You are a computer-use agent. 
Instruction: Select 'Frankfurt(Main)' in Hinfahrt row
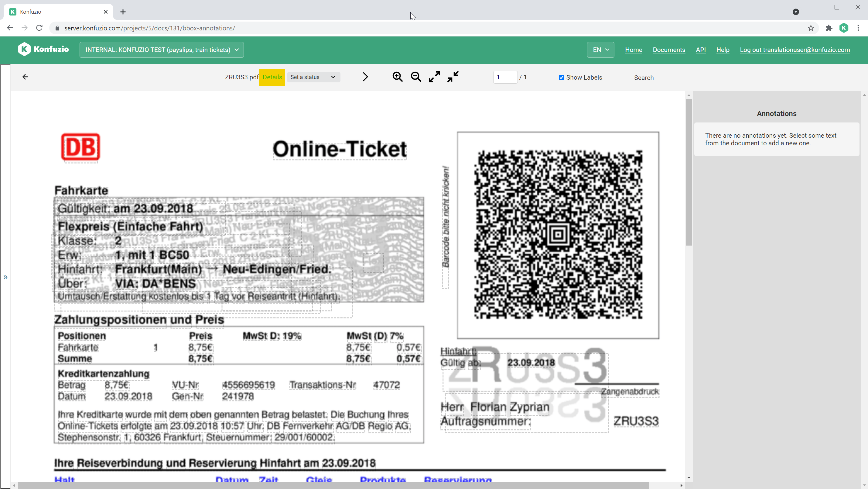pyautogui.click(x=158, y=269)
